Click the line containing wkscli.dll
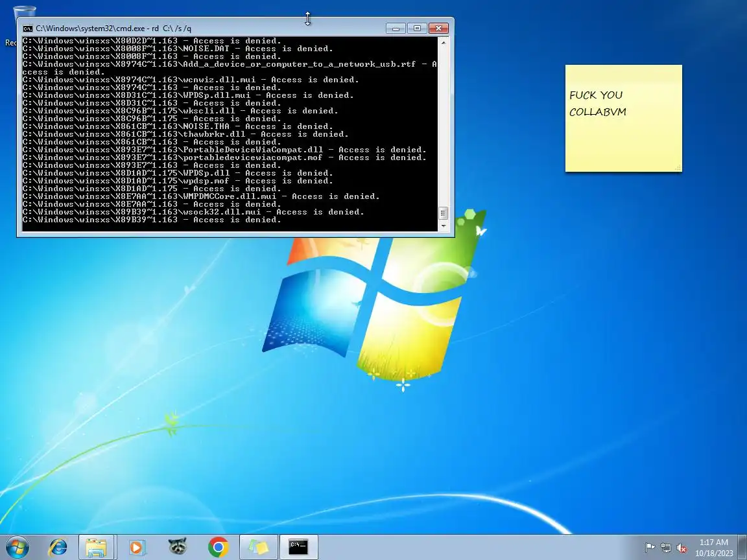Screen dimensions: 747x560 point(180,111)
